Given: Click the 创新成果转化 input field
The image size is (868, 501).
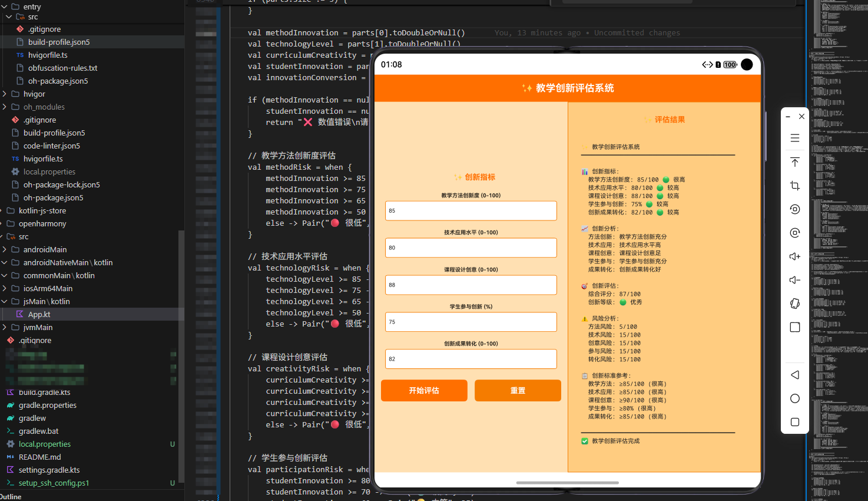Looking at the screenshot, I should (x=471, y=359).
